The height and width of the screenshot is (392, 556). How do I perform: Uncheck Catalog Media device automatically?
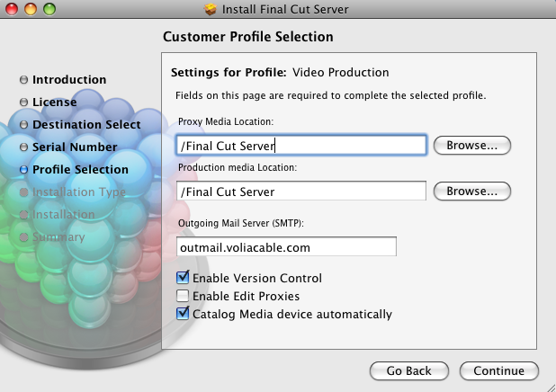pyautogui.click(x=183, y=313)
